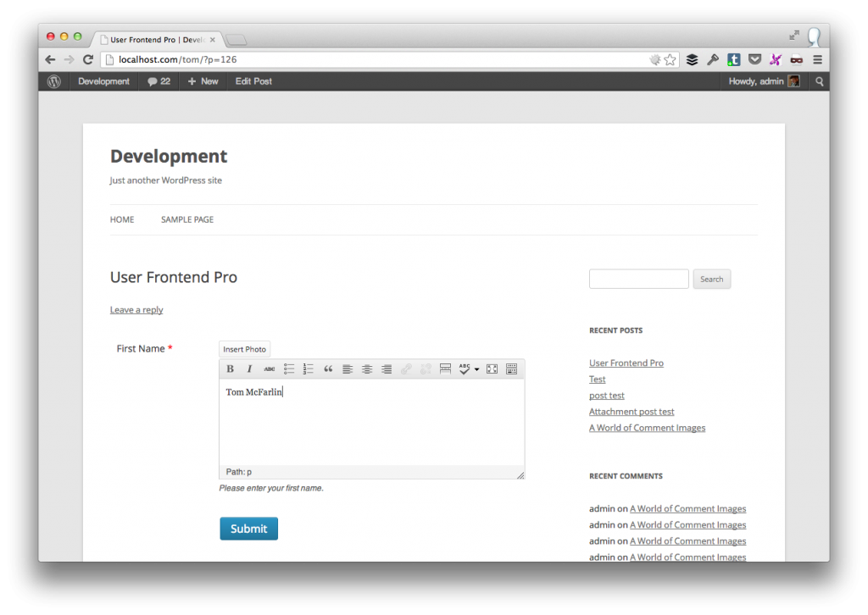Screen dimensions: 868x615
Task: Select the User Frontend Pro browser tab
Action: pos(158,40)
